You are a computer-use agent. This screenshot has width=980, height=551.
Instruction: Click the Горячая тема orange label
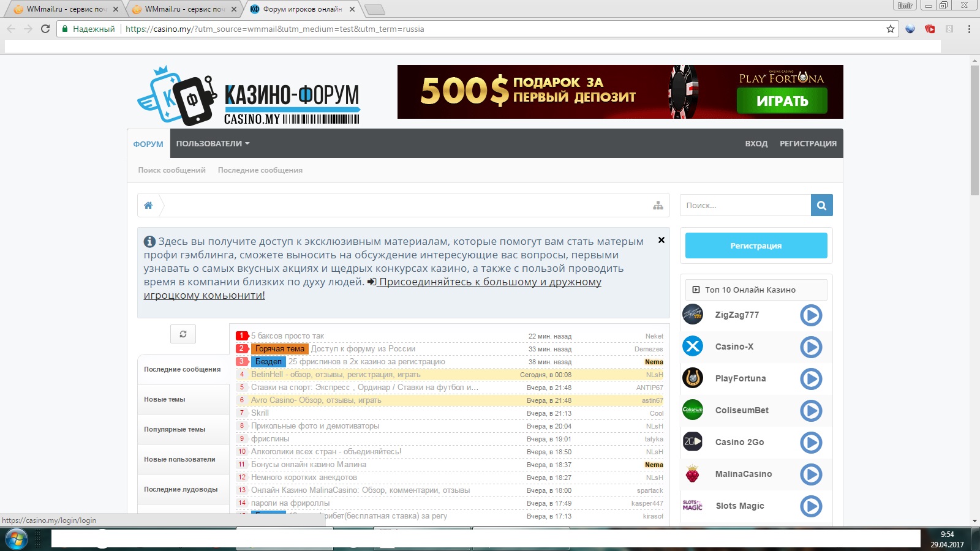point(280,349)
